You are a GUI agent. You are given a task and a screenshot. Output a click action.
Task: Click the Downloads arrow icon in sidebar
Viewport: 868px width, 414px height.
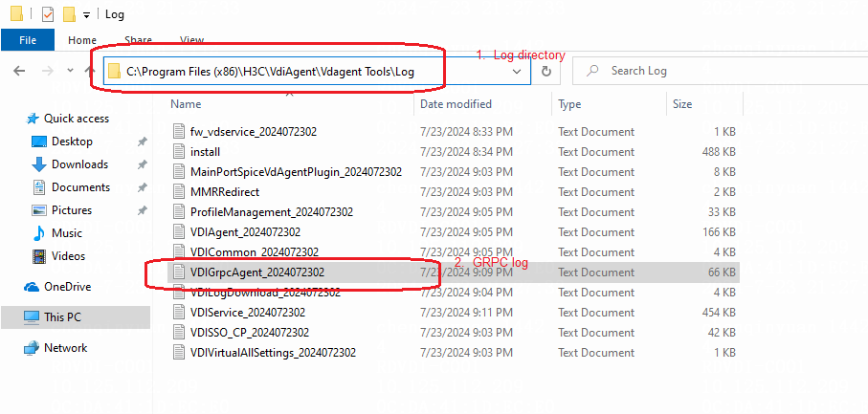tap(38, 164)
